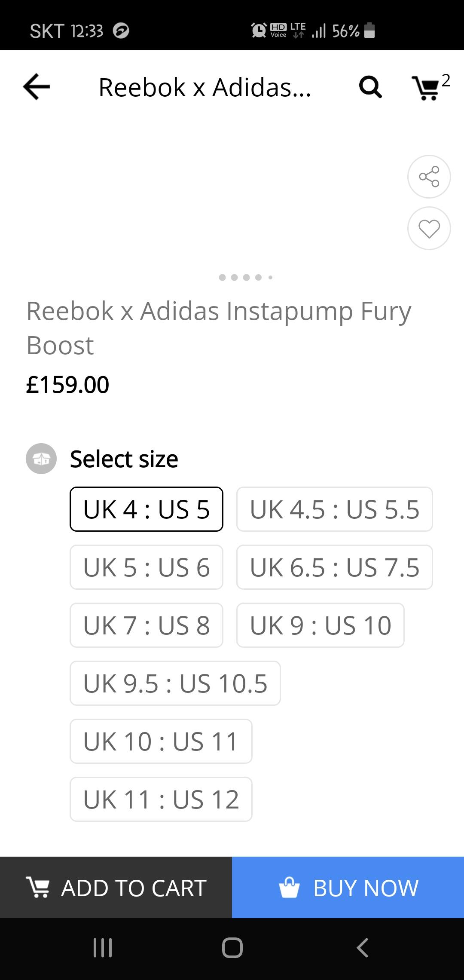Choose size UK 7 : US 8
This screenshot has height=980, width=464.
147,625
